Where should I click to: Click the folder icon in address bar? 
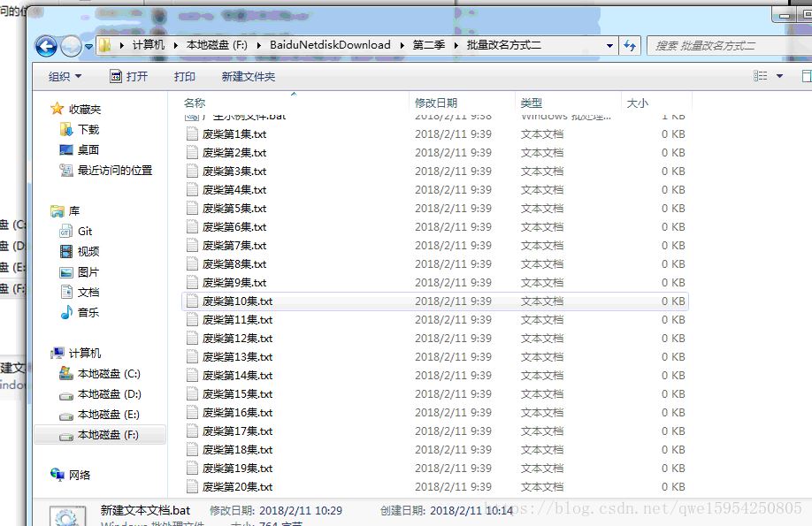(105, 46)
